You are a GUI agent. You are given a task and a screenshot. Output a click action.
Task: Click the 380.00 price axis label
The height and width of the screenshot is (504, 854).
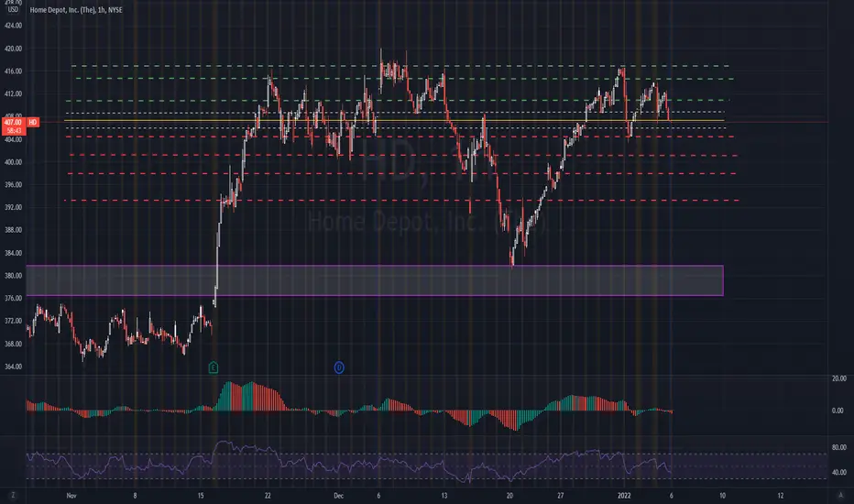(13, 276)
